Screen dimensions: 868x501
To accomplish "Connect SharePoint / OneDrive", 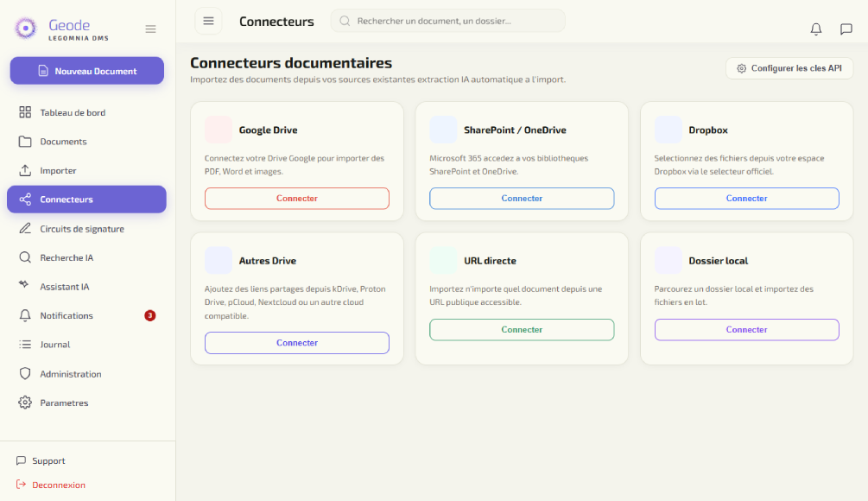I will click(x=522, y=198).
